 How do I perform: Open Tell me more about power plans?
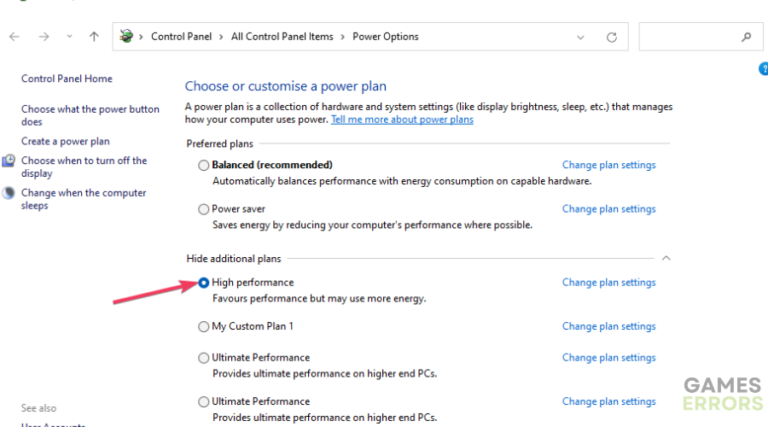point(402,119)
